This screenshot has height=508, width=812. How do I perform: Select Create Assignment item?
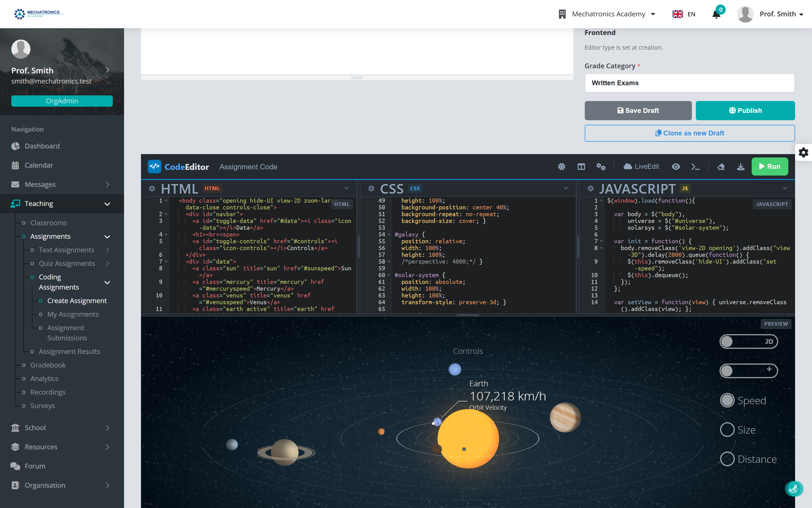[77, 301]
